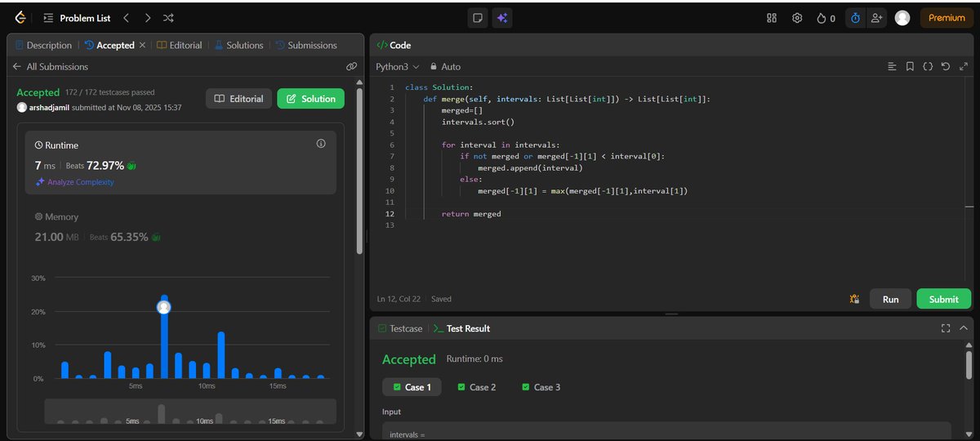Switch to the Solutions tab
The image size is (980, 441).
[239, 45]
